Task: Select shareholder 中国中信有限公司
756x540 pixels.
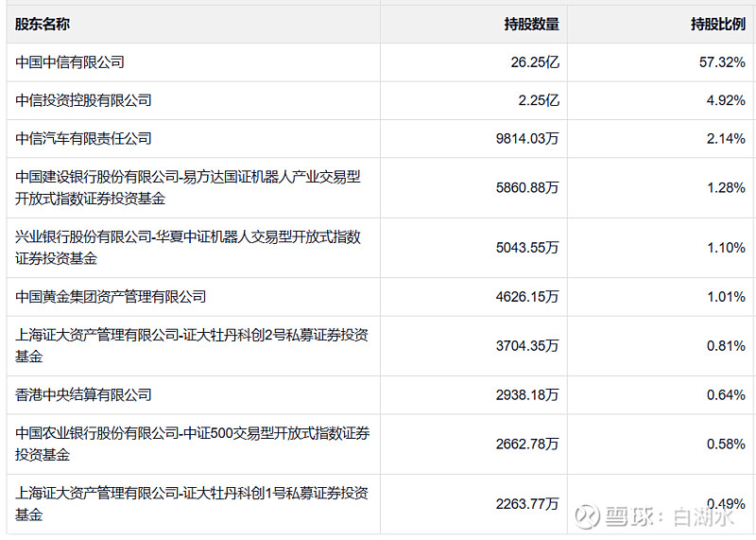Action: pyautogui.click(x=70, y=62)
